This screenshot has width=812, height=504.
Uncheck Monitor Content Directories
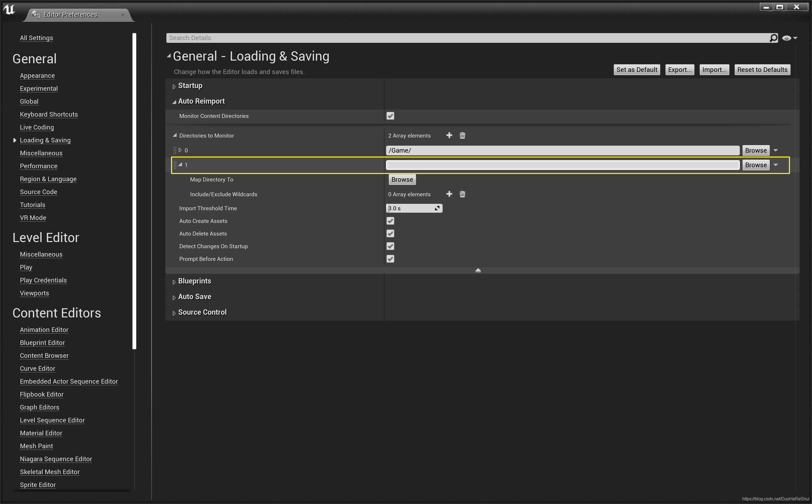(x=390, y=116)
